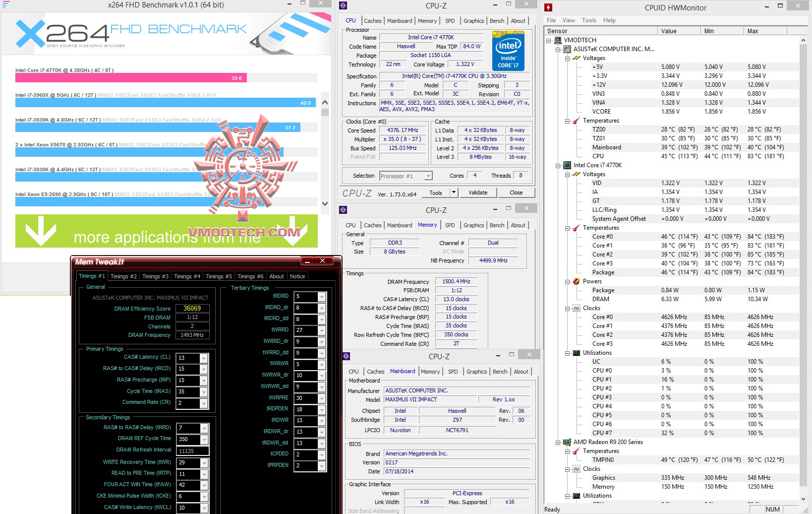Screen dimensions: 812x514
Task: Click the Clocks icon under AMD Radeon R9 200 Series
Action: click(577, 469)
